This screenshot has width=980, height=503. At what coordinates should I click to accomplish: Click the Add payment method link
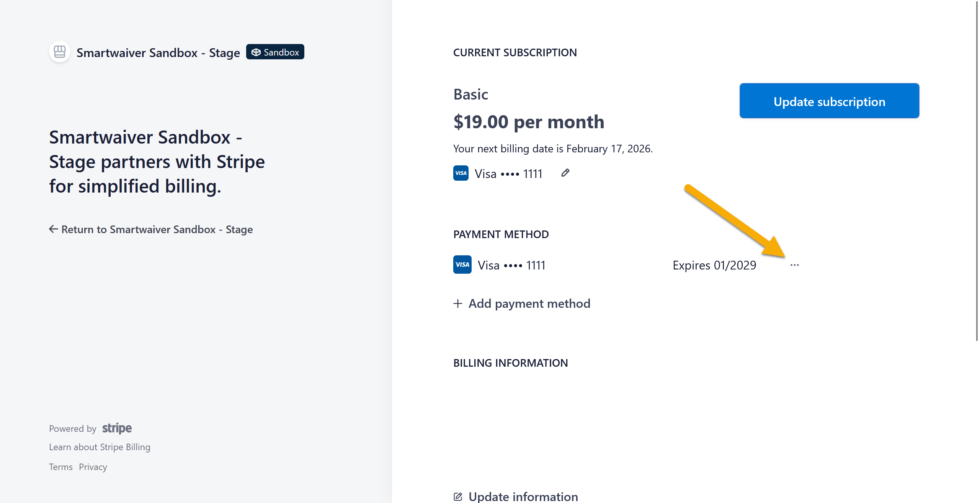pos(529,304)
